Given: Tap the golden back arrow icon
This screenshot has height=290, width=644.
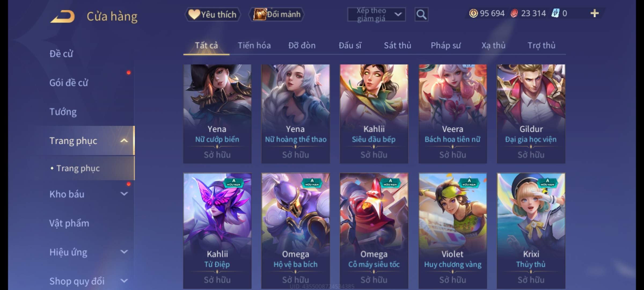Looking at the screenshot, I should point(62,16).
